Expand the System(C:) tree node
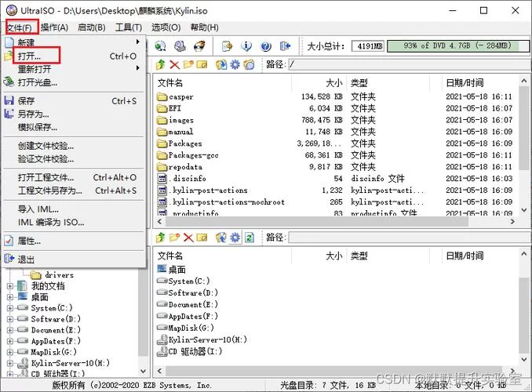 [10, 308]
